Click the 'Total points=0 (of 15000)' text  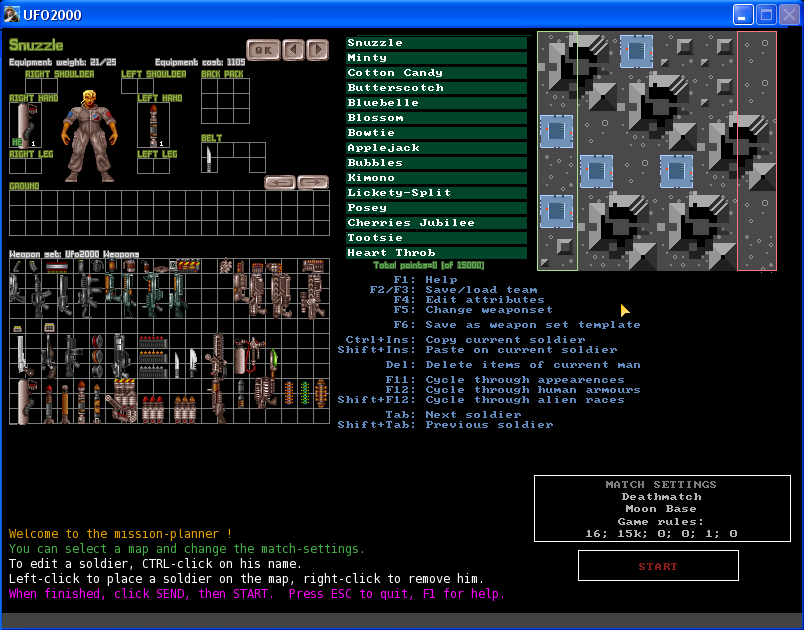(x=429, y=266)
